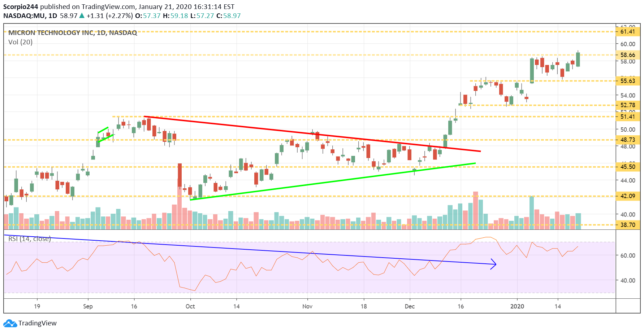Click the Dec date label on time axis
The image size is (644, 333).
pos(410,306)
